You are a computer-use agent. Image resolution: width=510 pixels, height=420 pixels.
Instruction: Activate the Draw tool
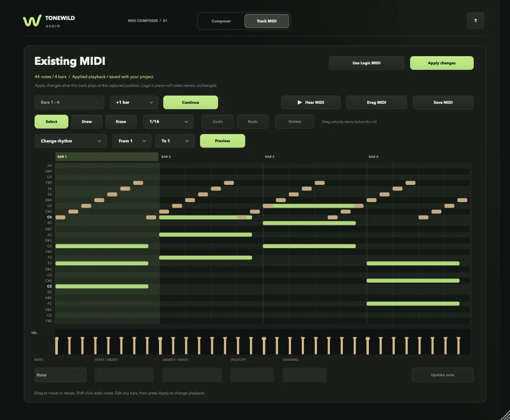coord(87,122)
